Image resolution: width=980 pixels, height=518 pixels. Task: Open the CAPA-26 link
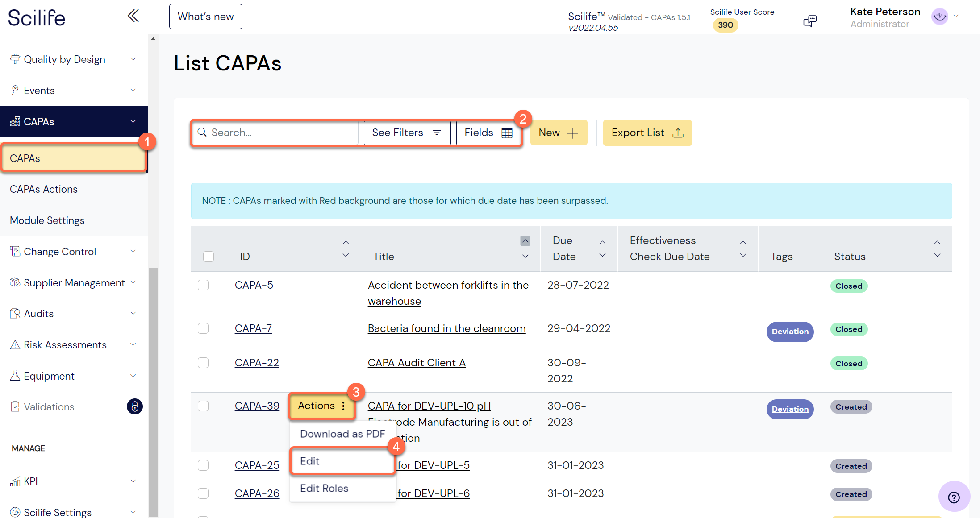(x=257, y=493)
